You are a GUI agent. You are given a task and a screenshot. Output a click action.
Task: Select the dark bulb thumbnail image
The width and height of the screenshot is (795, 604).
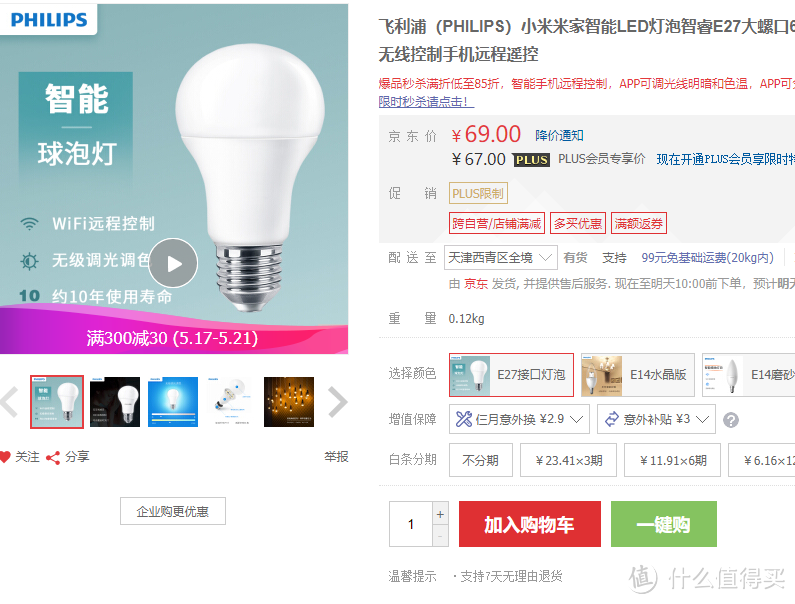pos(115,402)
